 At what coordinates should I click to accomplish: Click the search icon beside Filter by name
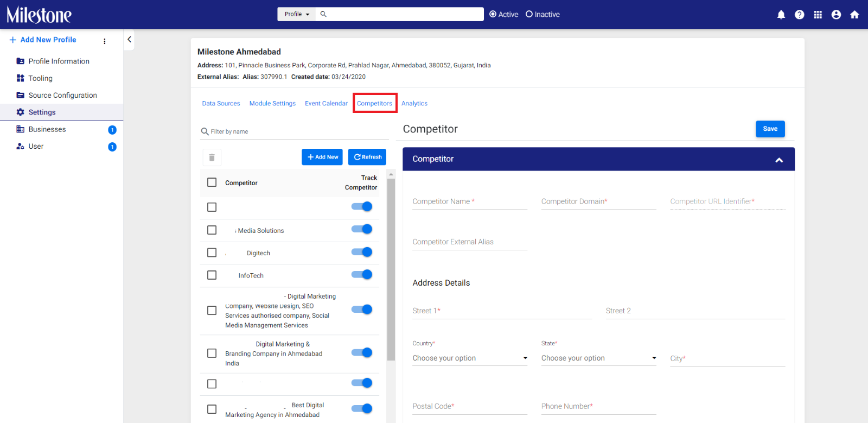[205, 131]
